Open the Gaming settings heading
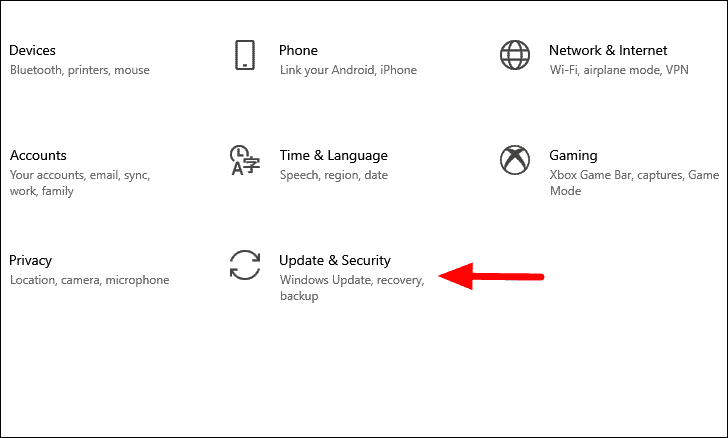The image size is (728, 438). pos(573,156)
